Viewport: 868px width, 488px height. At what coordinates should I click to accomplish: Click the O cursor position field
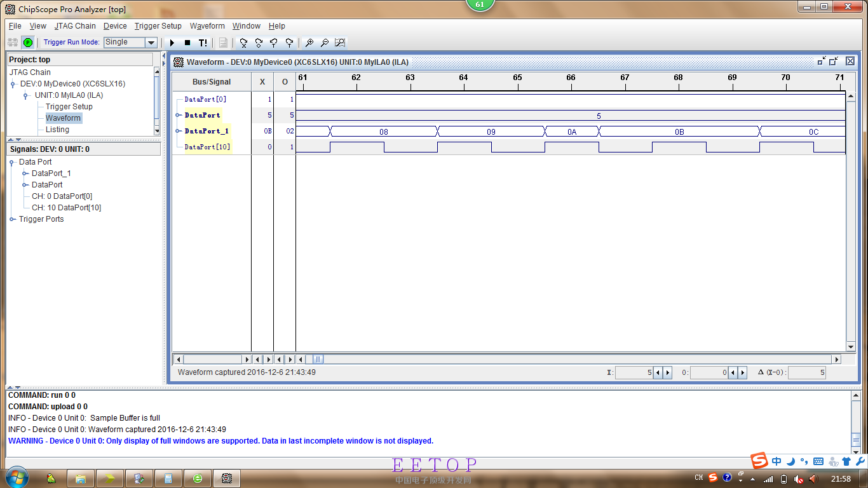(709, 373)
